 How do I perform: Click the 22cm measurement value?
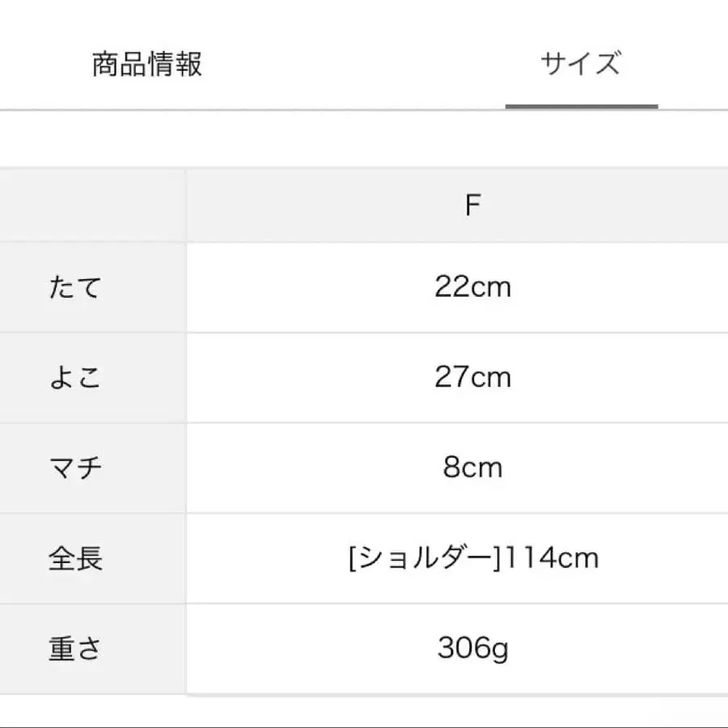(474, 286)
